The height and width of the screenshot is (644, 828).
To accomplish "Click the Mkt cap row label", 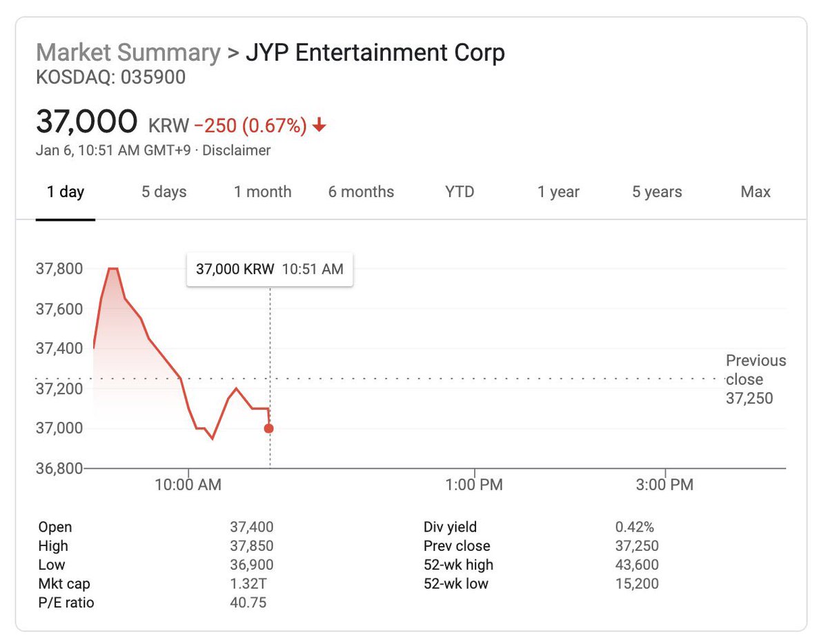I will [x=64, y=584].
